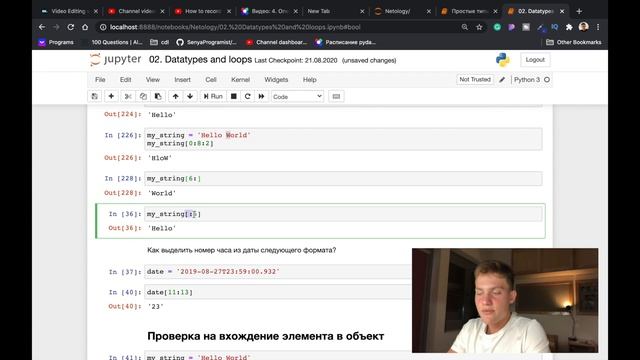640x360 pixels.
Task: Click the Not Trusted button
Action: pos(475,80)
